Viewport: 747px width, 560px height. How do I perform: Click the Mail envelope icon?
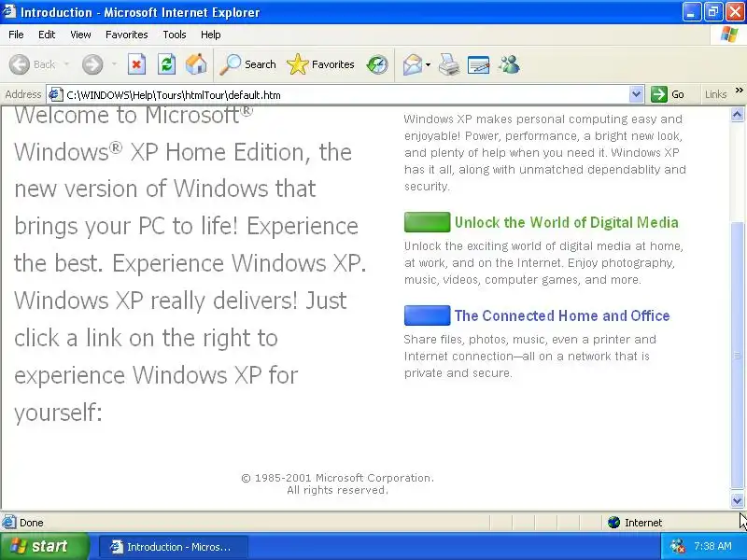[x=412, y=64]
